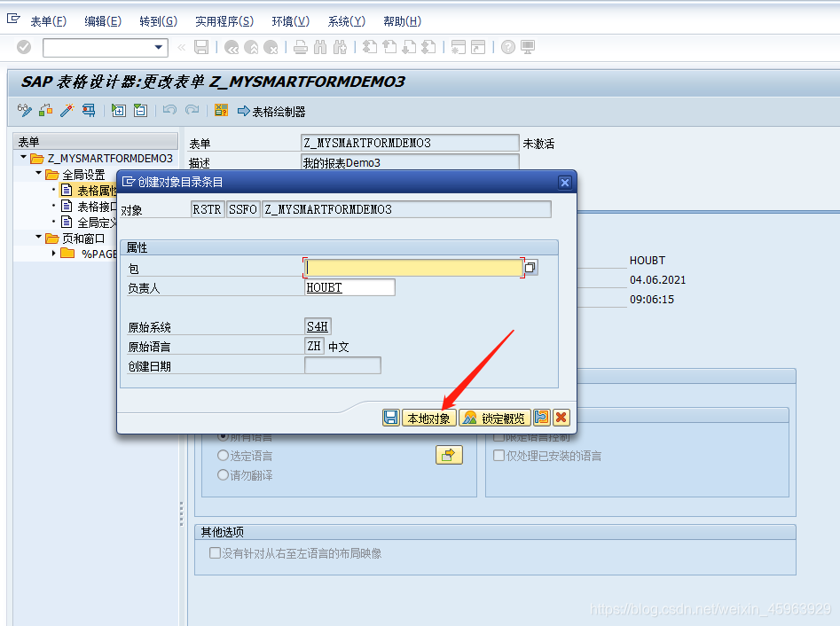Click the Previous Page icon
The image size is (840, 626).
389,47
